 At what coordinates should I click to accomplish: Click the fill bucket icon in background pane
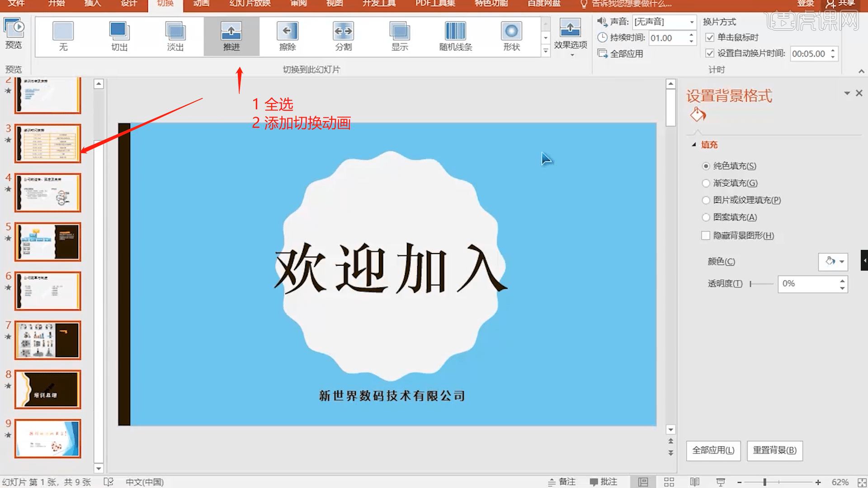698,115
